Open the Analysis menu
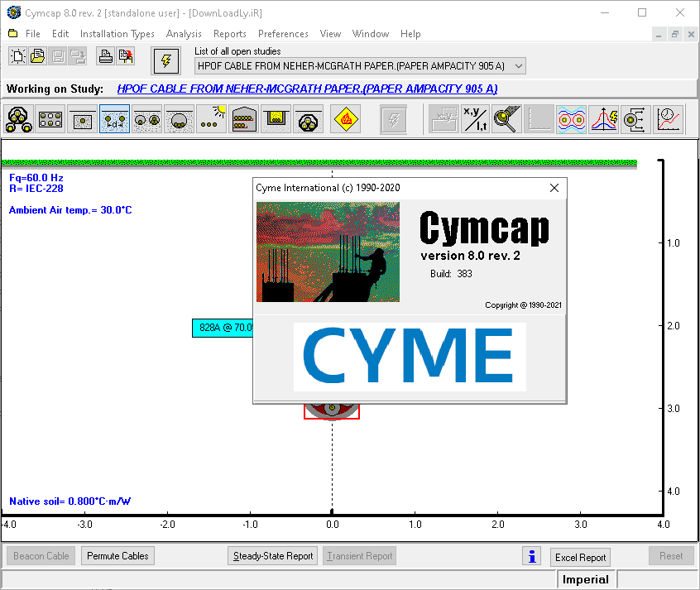This screenshot has width=700, height=590. 184,34
